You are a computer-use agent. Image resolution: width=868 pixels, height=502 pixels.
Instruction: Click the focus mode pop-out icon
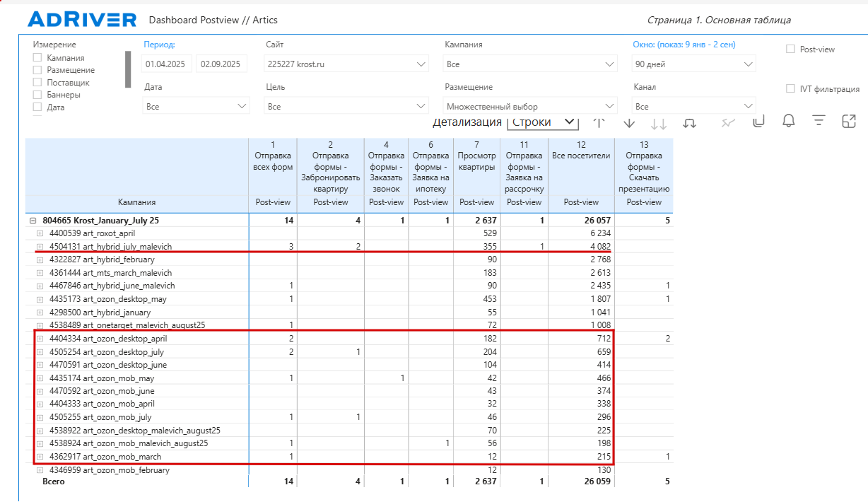[849, 121]
